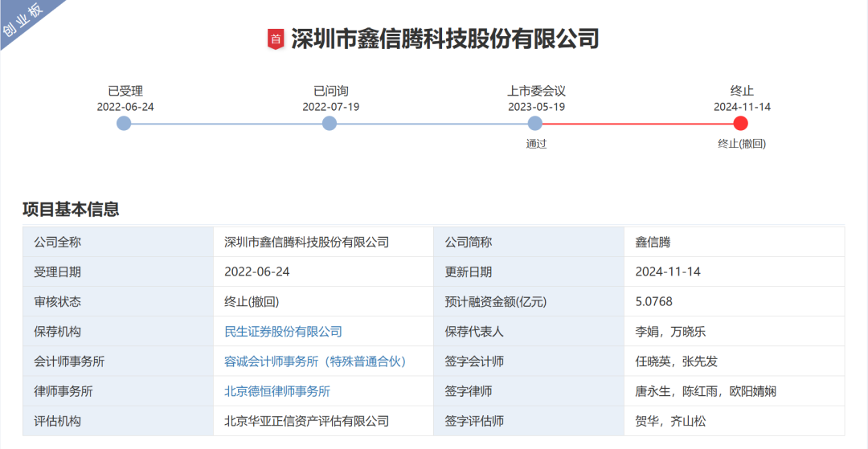Image resolution: width=868 pixels, height=449 pixels.
Task: Click the 终止 stage label on the timeline
Action: pos(742,92)
